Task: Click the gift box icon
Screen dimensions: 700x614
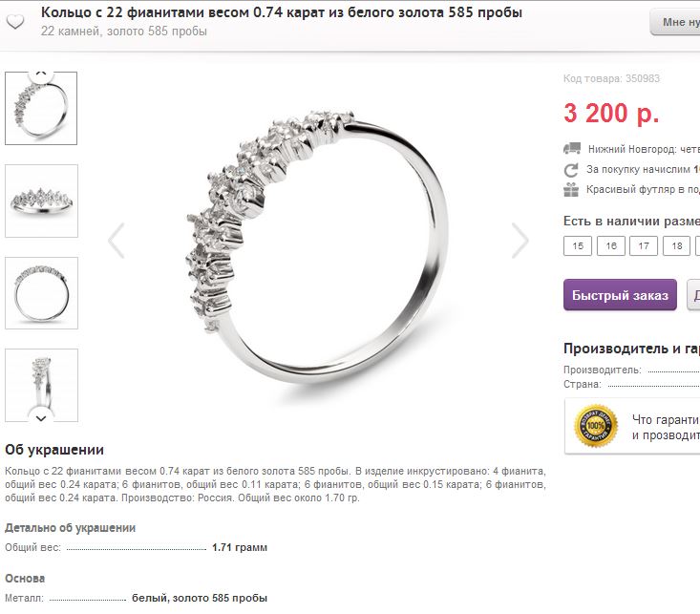Action: [x=571, y=190]
